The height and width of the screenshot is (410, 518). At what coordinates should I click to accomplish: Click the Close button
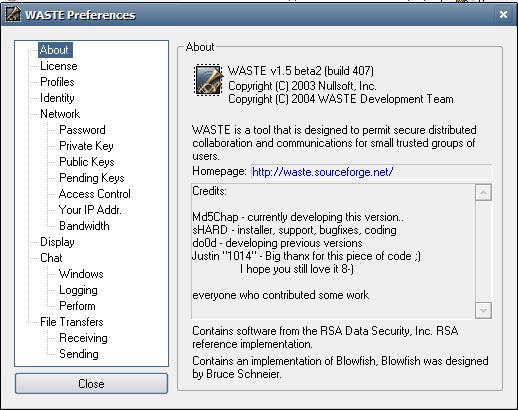pyautogui.click(x=91, y=384)
